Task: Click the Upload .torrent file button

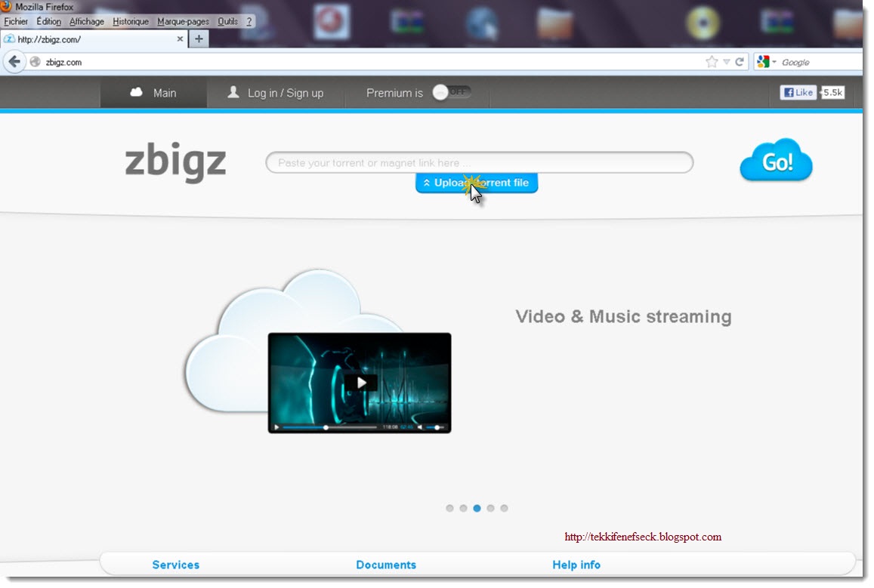Action: [x=477, y=183]
